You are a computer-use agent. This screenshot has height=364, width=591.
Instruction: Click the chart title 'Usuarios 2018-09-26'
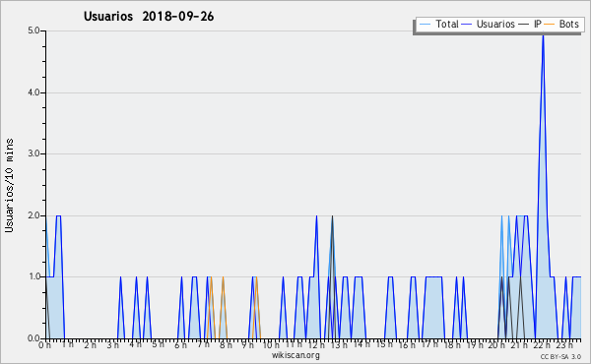[x=149, y=17]
